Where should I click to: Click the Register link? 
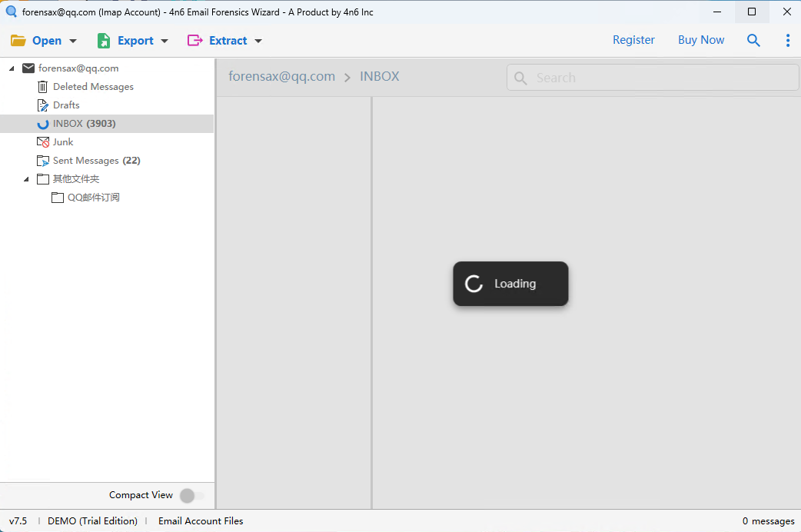(x=633, y=40)
